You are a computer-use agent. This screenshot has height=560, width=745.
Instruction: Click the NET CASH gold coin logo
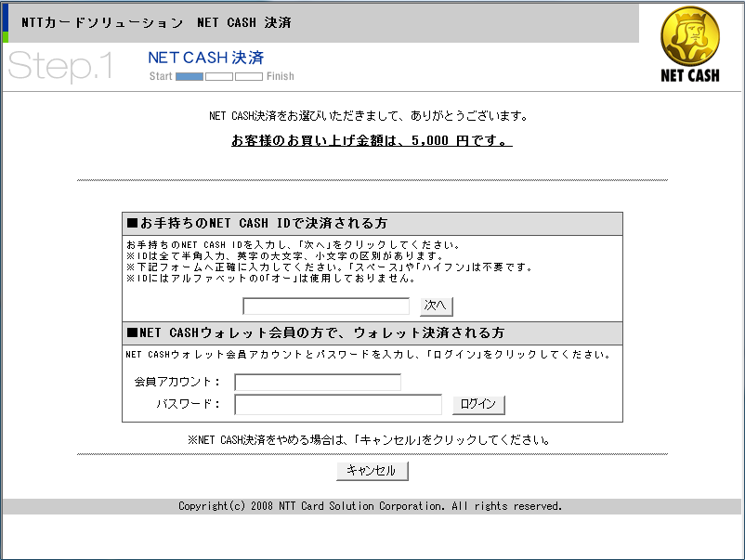690,45
